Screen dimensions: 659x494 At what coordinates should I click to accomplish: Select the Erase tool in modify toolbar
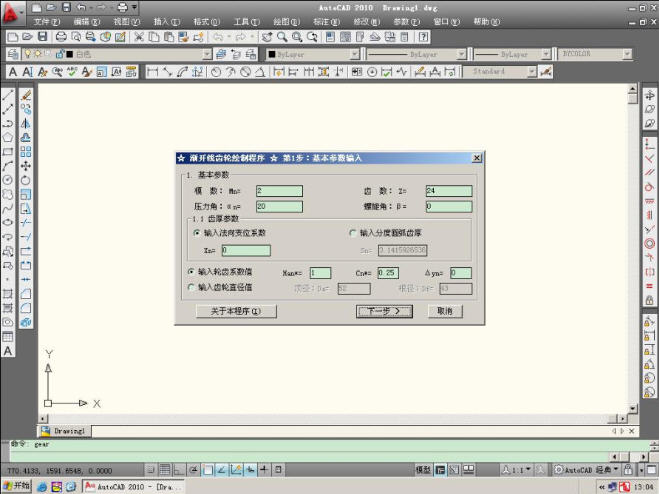(x=26, y=94)
